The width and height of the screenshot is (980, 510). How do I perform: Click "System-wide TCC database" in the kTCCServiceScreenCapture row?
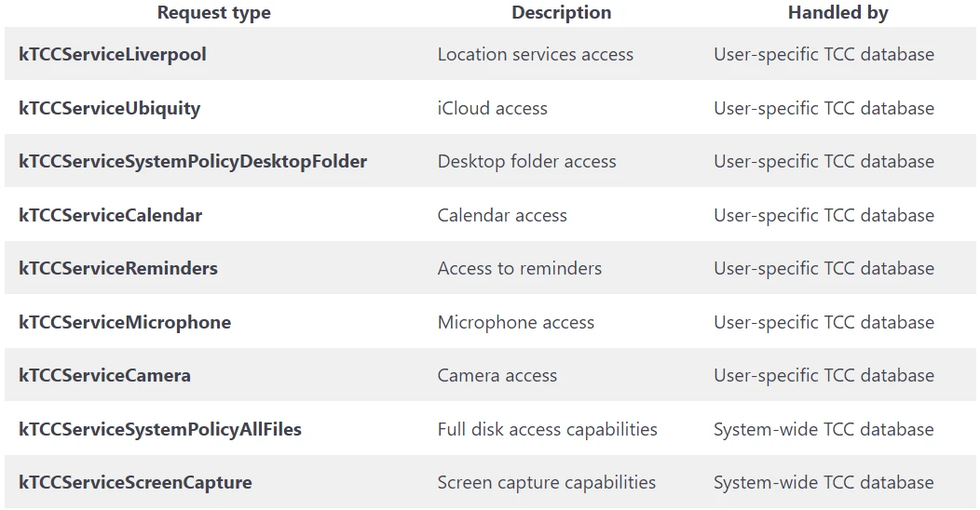[823, 482]
